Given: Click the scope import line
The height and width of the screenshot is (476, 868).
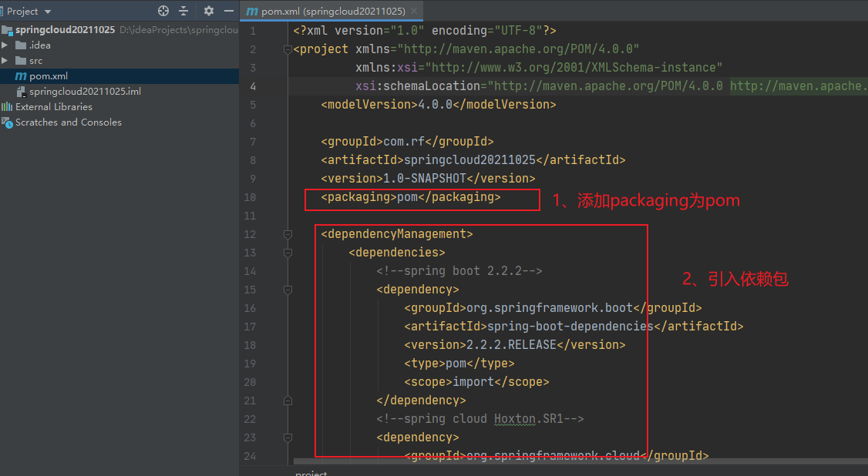Looking at the screenshot, I should pos(476,381).
